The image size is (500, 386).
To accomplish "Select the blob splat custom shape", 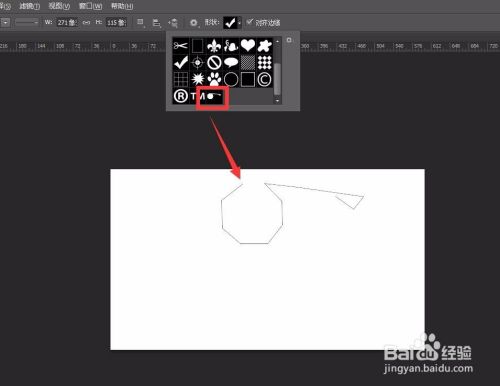I will (x=265, y=46).
